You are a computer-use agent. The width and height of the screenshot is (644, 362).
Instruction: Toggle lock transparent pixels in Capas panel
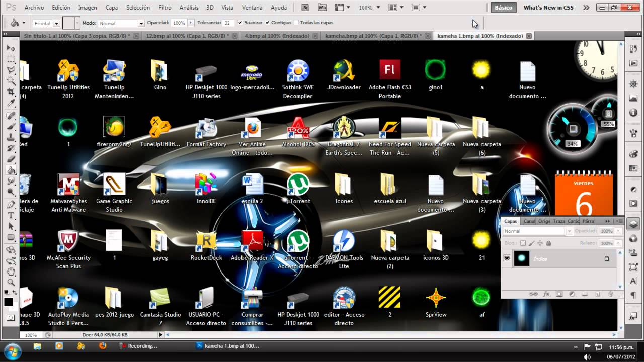523,243
